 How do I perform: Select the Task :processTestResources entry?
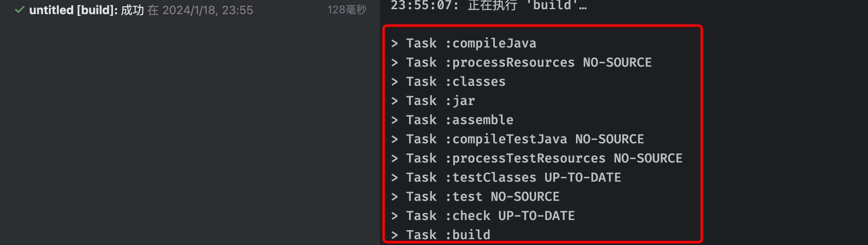[x=535, y=158]
